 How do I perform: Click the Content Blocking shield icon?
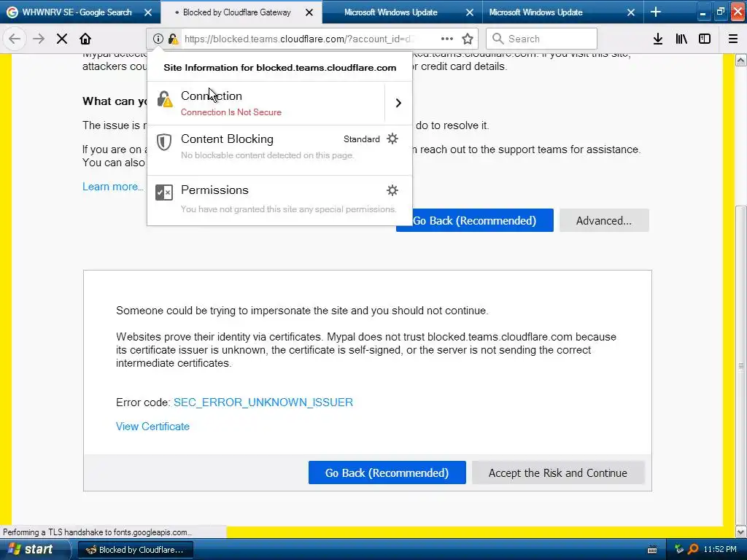(164, 142)
